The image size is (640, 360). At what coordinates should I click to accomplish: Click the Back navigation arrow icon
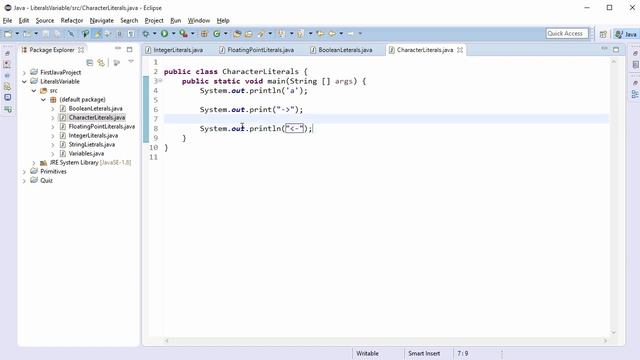(x=332, y=34)
